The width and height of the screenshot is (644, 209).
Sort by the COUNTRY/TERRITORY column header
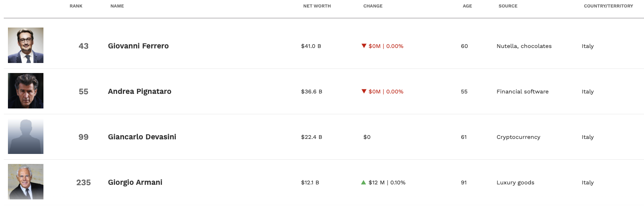tap(608, 6)
